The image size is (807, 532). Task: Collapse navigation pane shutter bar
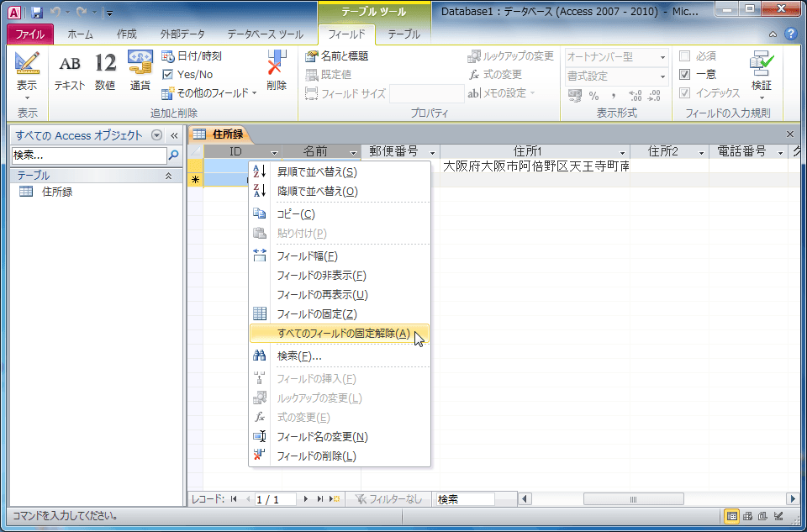(174, 135)
